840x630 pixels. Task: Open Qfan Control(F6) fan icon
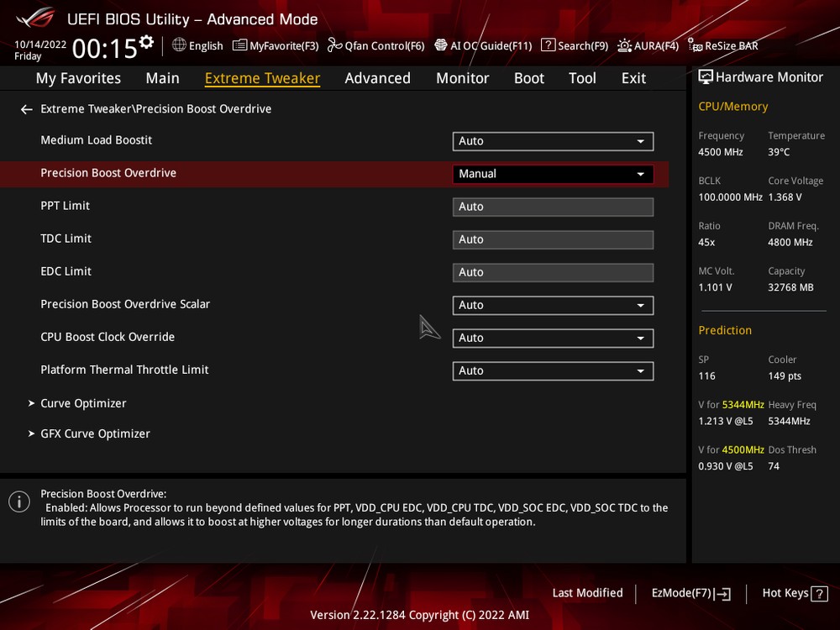335,45
